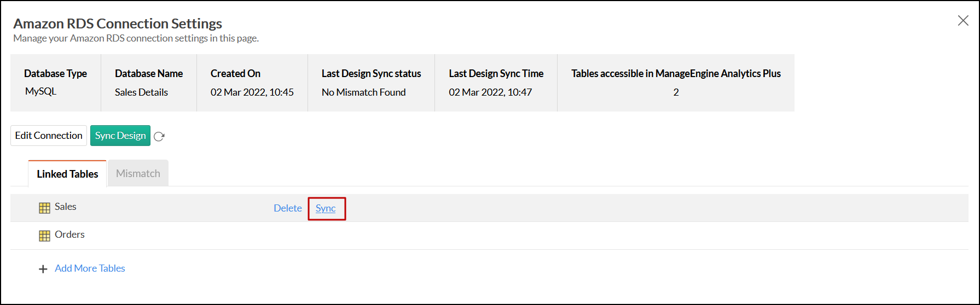The image size is (980, 305).
Task: Delete the Sales linked table
Action: (287, 208)
